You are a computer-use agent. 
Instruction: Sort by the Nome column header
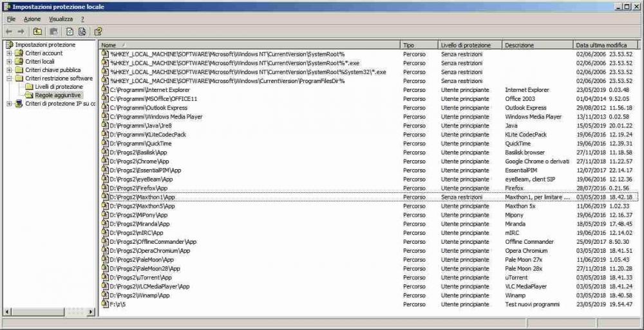point(250,45)
